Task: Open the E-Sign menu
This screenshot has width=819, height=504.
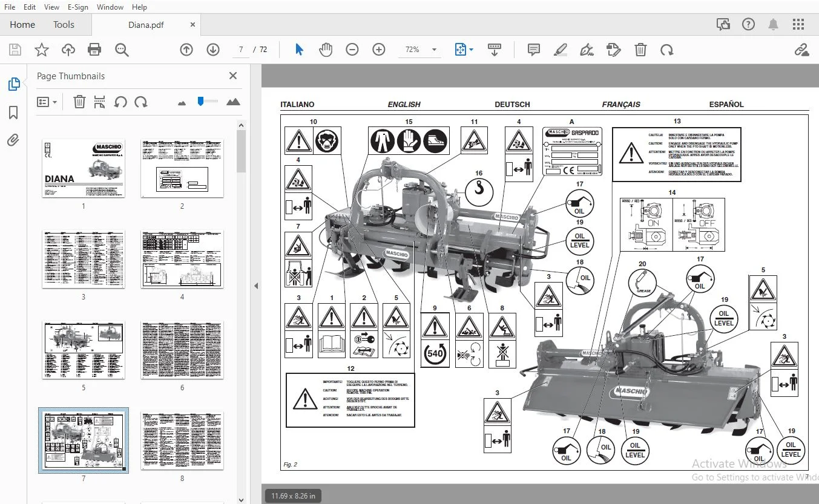Action: pyautogui.click(x=77, y=7)
